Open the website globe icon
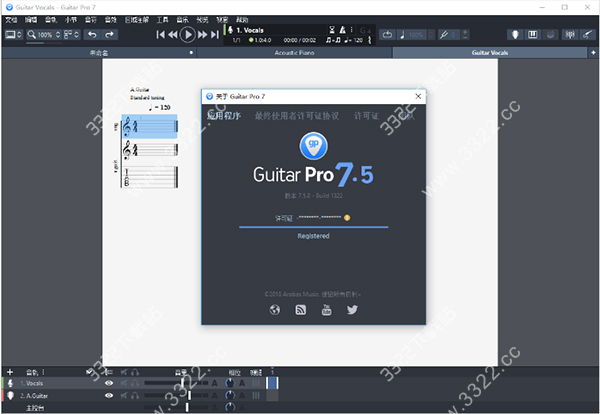600x414 pixels. tap(275, 310)
